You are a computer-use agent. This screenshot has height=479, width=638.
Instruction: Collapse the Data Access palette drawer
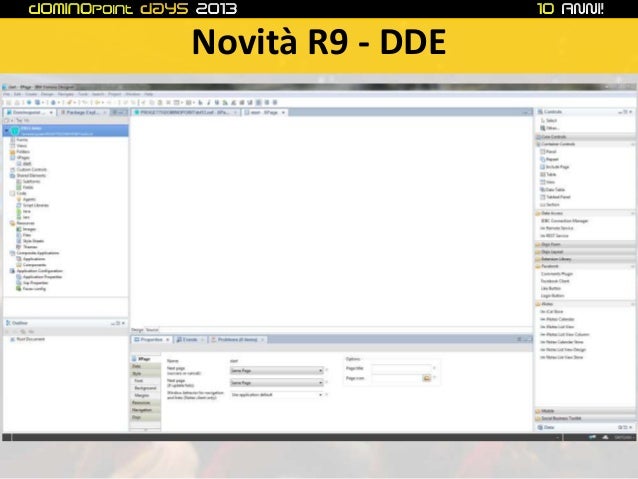coord(585,213)
